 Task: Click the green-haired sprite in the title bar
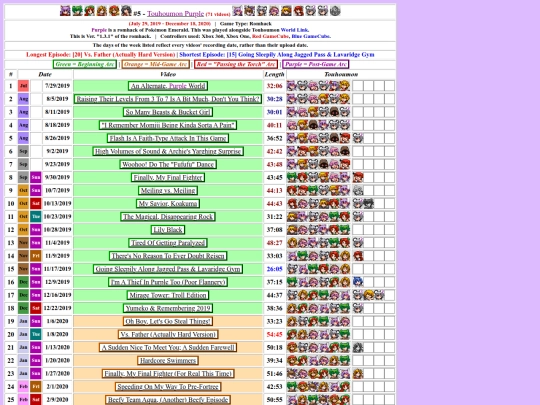77,11
